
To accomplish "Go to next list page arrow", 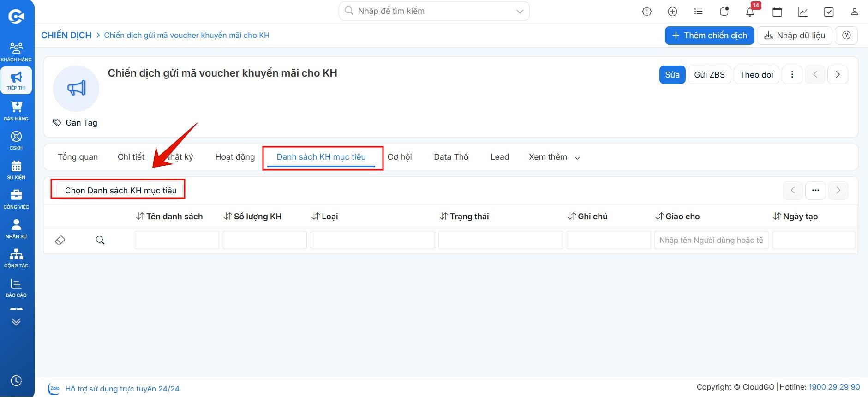I will click(838, 190).
